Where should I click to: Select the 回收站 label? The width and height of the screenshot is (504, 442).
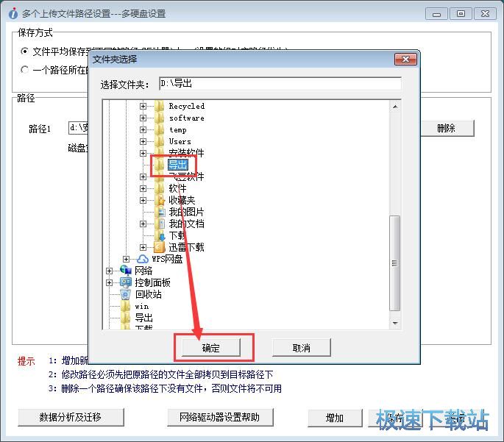click(148, 294)
